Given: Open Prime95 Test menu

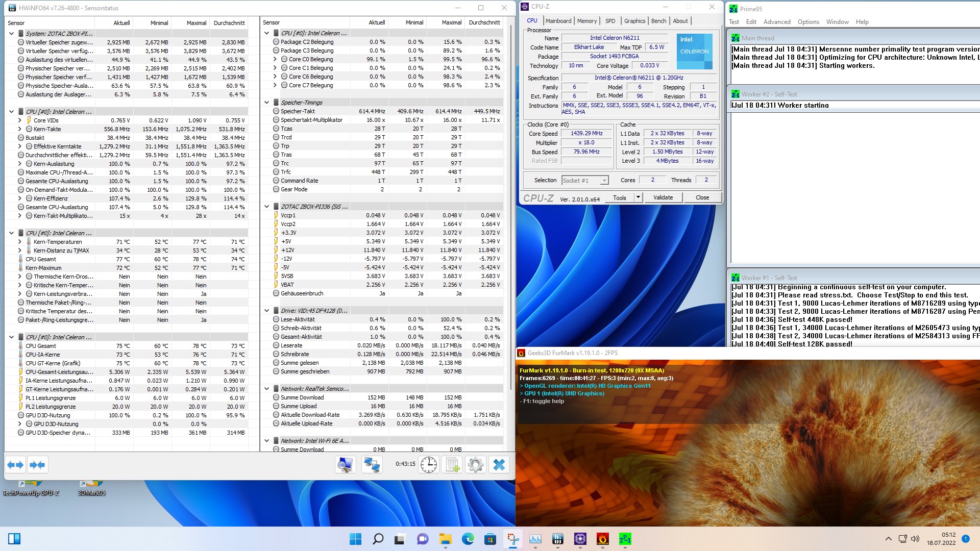Looking at the screenshot, I should (734, 22).
